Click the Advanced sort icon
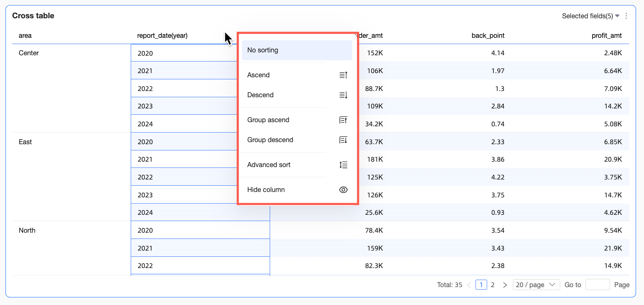644x305 pixels. point(343,165)
